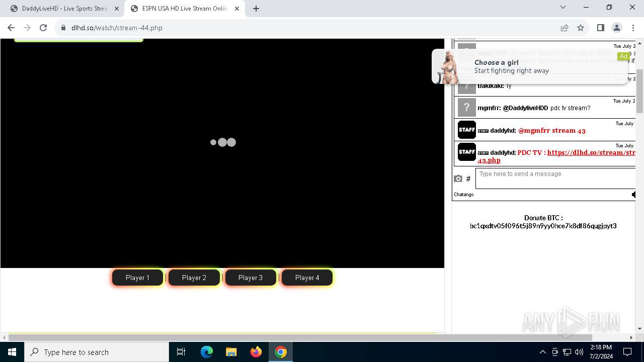Click the green Ad label
Viewport: 644px width, 362px height.
pyautogui.click(x=623, y=56)
